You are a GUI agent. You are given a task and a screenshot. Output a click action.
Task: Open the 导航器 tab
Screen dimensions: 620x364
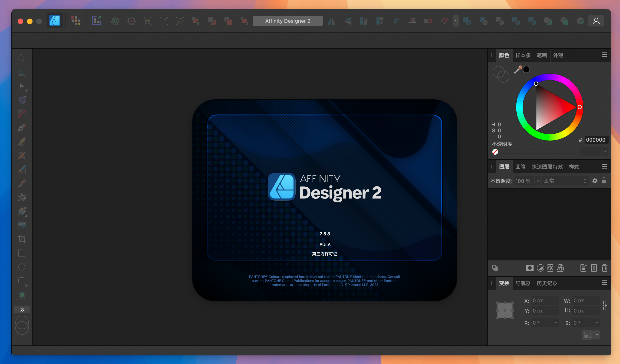(523, 283)
